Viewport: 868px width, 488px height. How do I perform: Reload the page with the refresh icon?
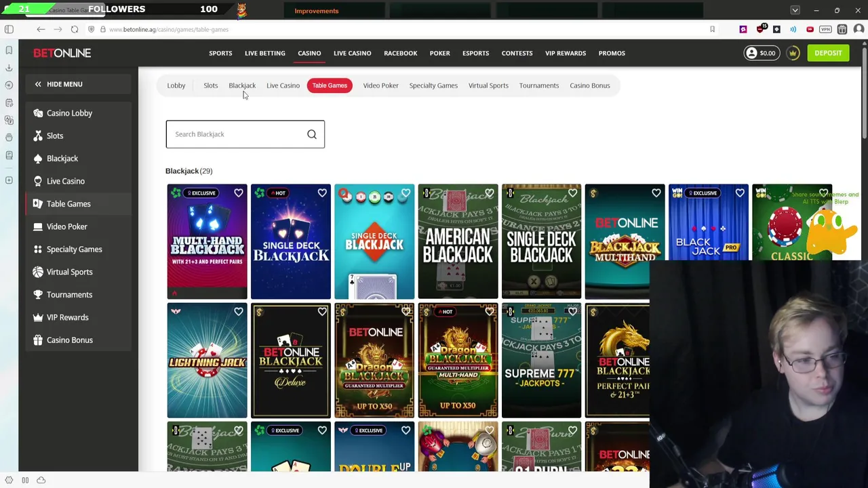coord(75,29)
